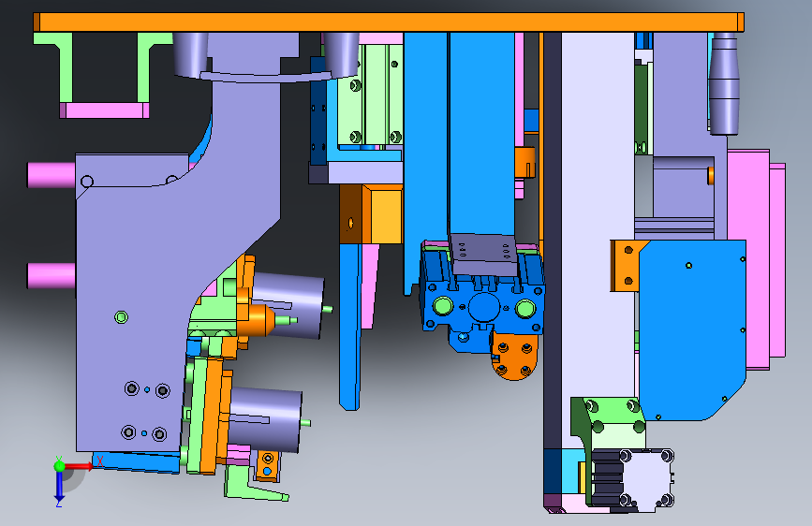Select the blue gripper block with green ports
This screenshot has width=812, height=526.
[481, 305]
